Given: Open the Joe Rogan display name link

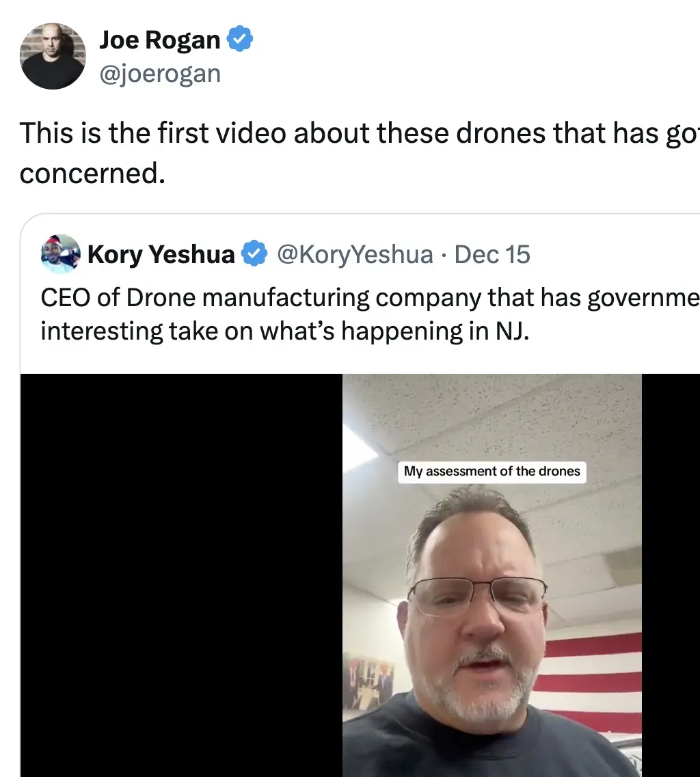Looking at the screenshot, I should [160, 40].
